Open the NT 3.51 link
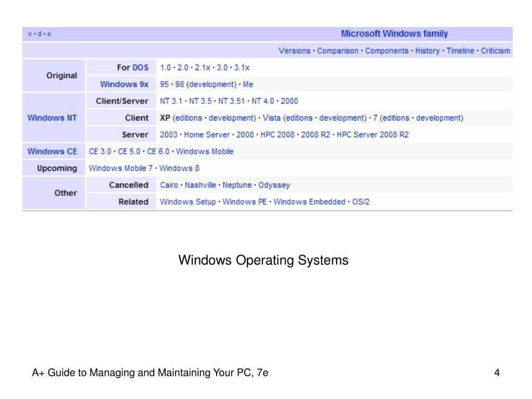Screen dimensions: 532x399 tap(231, 101)
